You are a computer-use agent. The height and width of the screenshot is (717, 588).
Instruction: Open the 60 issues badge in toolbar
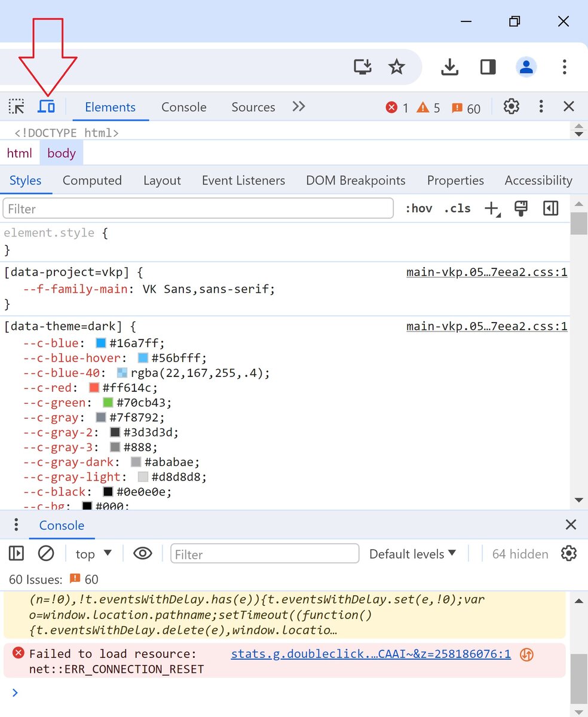466,108
